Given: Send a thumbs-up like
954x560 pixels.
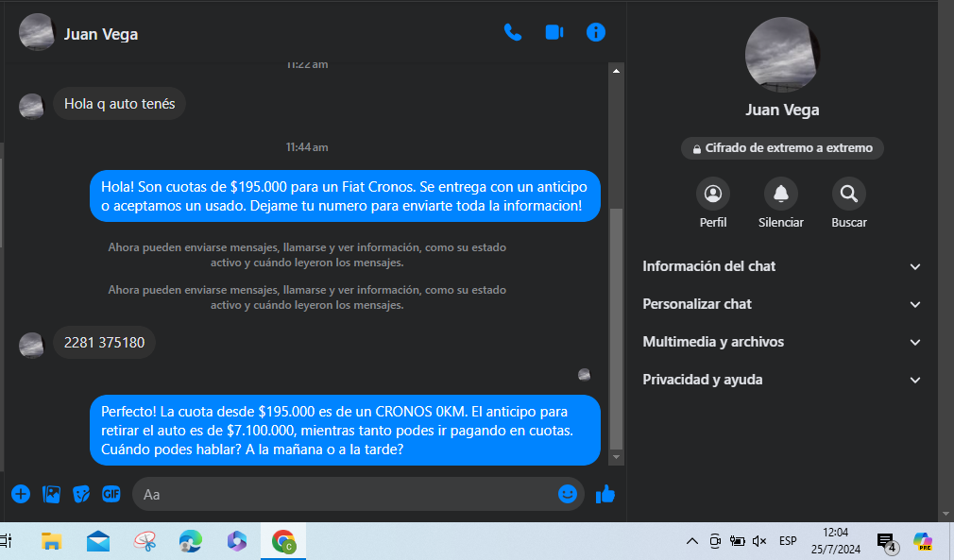Looking at the screenshot, I should pyautogui.click(x=605, y=494).
